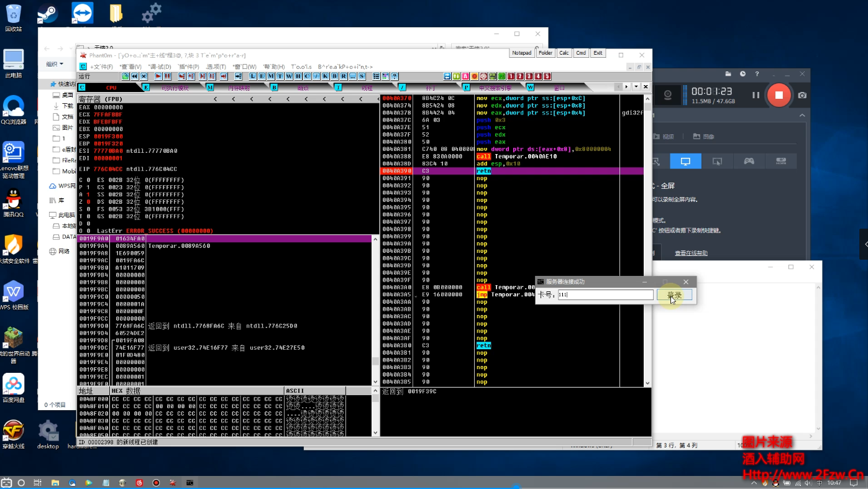Toggle the webcam overlay in recorder
868x489 pixels.
pyautogui.click(x=668, y=95)
